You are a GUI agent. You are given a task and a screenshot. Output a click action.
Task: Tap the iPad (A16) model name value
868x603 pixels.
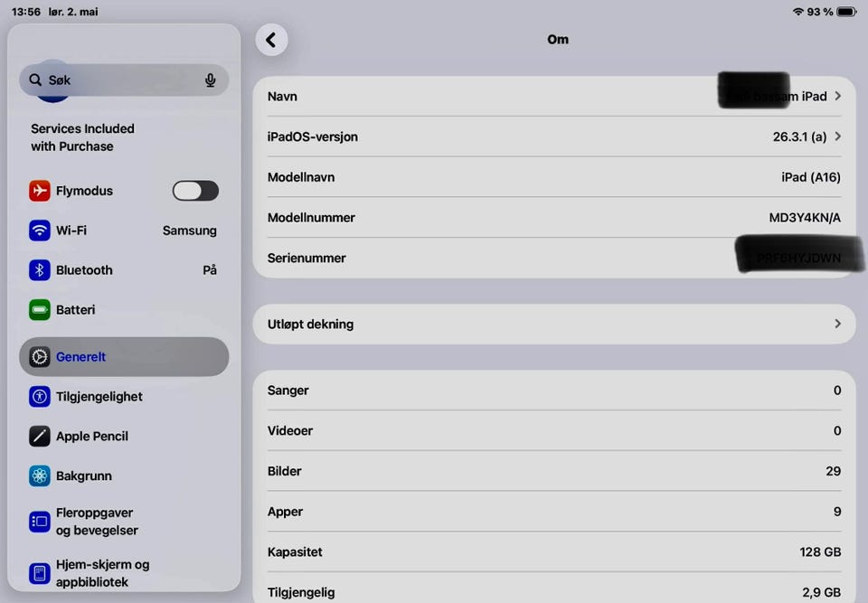[x=810, y=177]
